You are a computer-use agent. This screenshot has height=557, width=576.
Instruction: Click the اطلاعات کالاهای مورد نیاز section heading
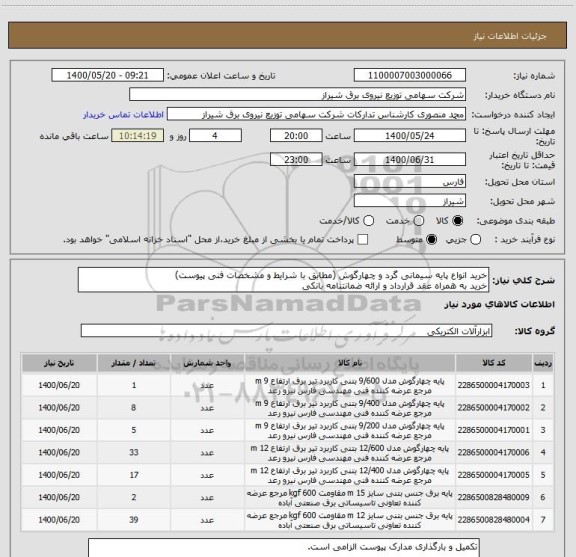500,304
